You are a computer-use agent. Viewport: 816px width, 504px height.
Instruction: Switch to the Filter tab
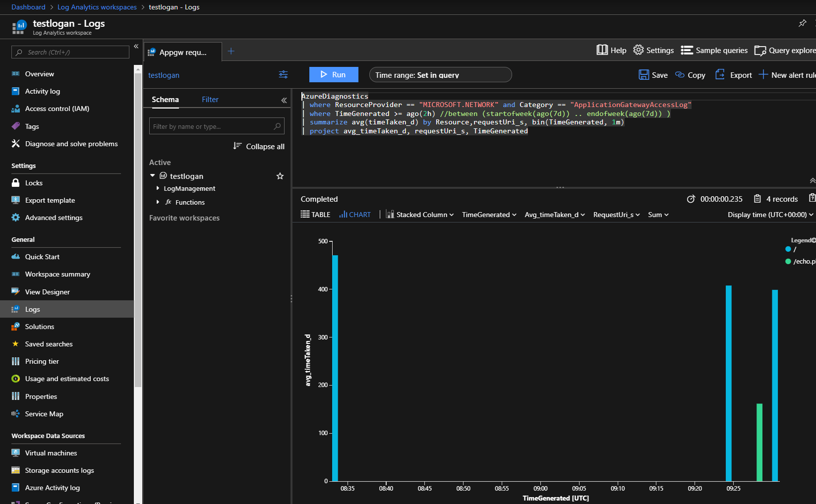[x=210, y=100]
